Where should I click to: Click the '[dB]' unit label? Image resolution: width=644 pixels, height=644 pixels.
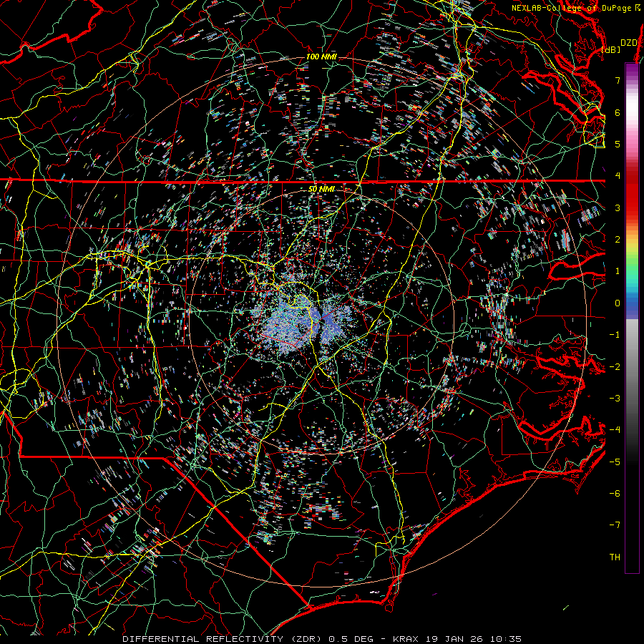(x=611, y=49)
